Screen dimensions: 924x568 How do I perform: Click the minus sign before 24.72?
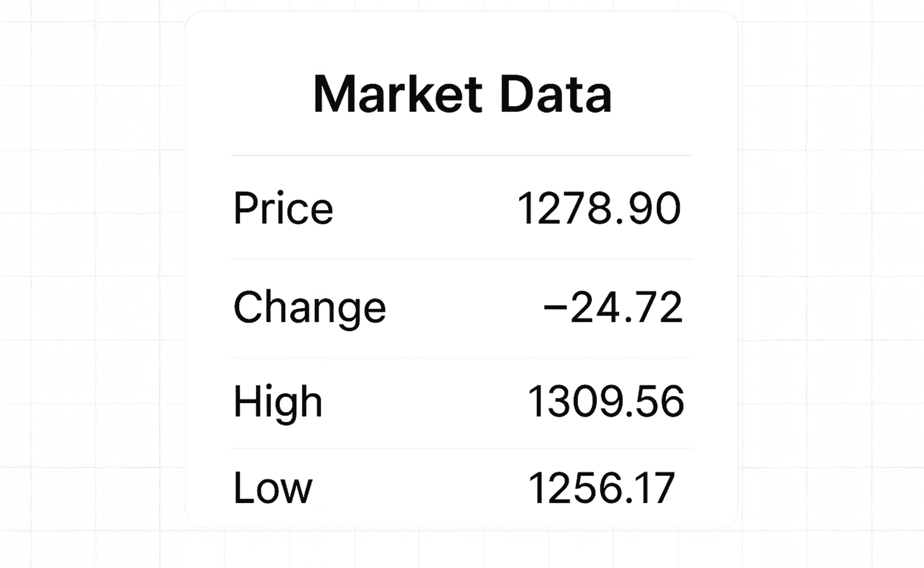tap(555, 308)
